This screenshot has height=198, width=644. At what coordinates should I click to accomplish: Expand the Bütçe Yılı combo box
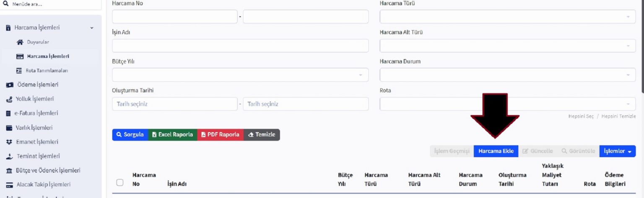[240, 75]
